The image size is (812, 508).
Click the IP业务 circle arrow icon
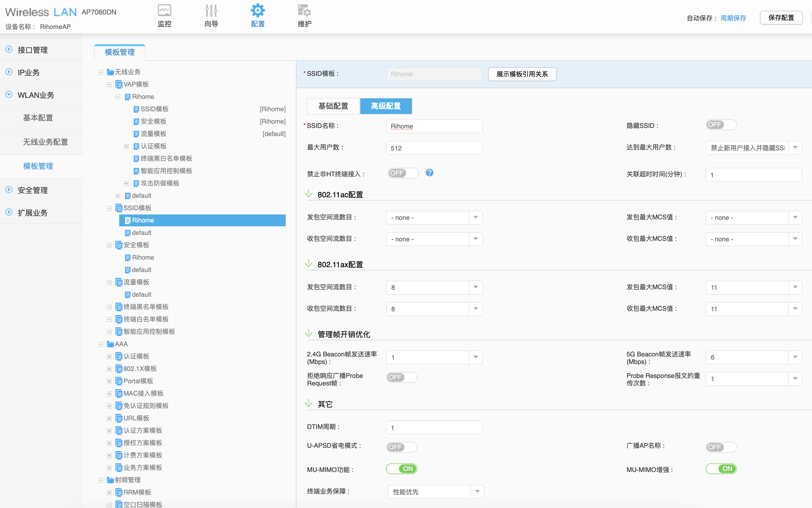coord(9,72)
